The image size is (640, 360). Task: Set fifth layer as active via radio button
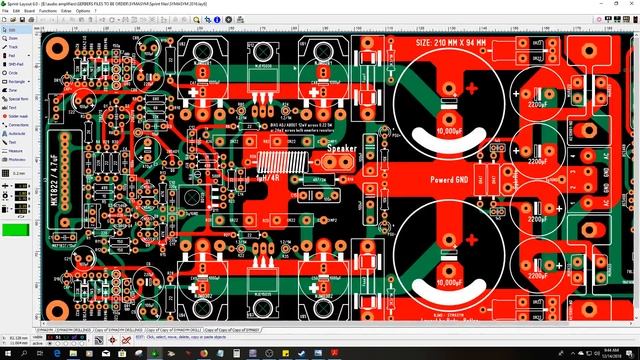(x=82, y=343)
